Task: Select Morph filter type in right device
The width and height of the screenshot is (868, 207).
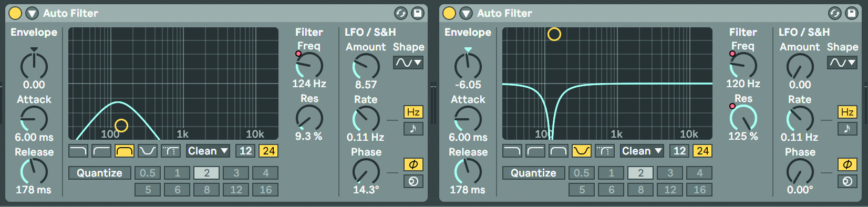Action: (605, 151)
